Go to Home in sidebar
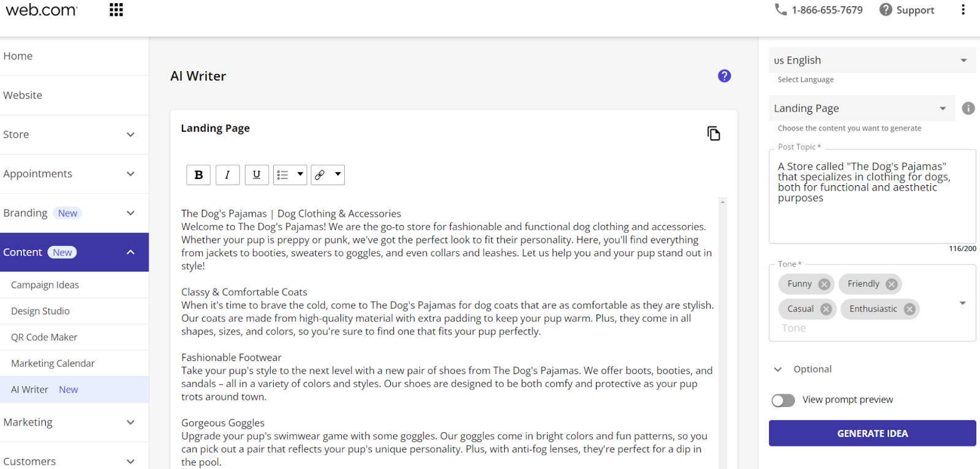This screenshot has width=980, height=469. tap(74, 56)
